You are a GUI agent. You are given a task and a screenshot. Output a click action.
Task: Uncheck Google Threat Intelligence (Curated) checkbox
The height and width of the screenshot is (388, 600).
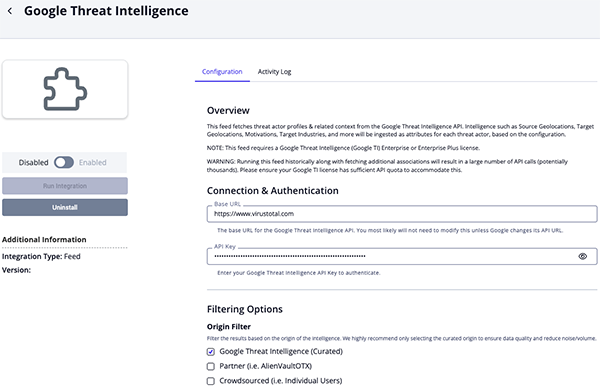(210, 352)
